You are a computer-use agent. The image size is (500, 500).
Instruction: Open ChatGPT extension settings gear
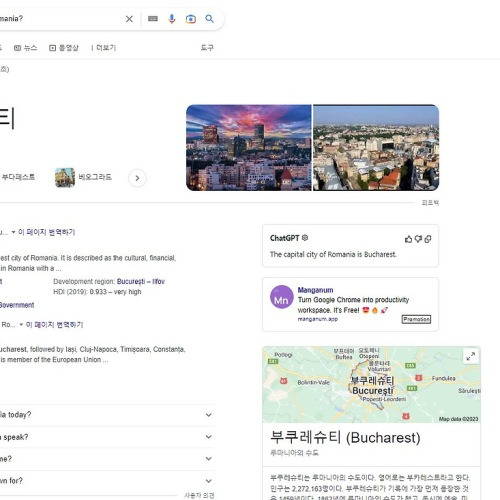point(305,238)
